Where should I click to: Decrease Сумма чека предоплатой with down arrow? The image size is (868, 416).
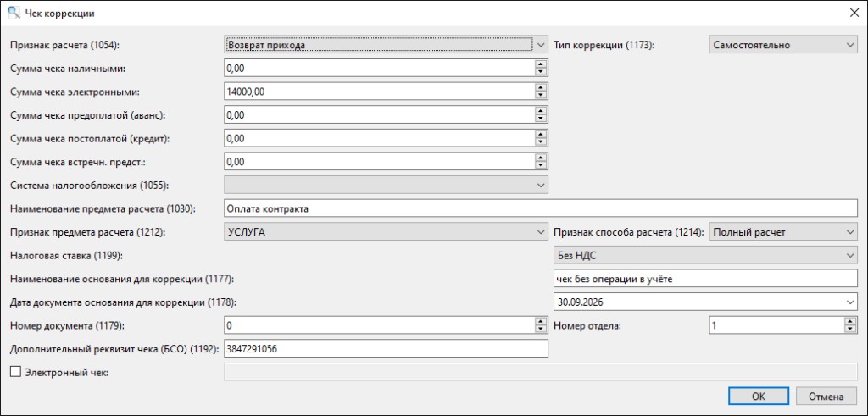click(x=542, y=119)
